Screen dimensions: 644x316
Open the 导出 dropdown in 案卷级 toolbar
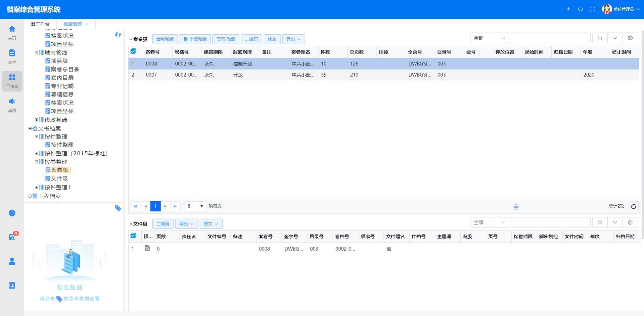(x=293, y=39)
